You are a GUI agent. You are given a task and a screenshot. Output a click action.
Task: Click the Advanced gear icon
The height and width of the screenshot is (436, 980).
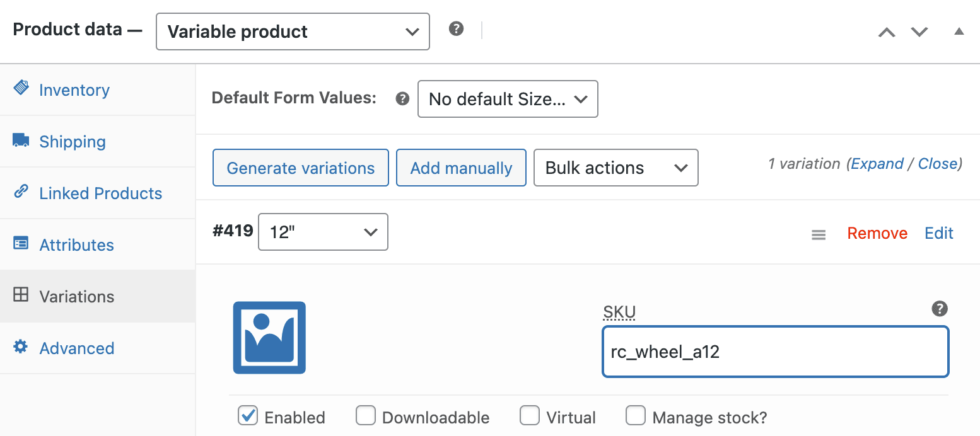[x=21, y=348]
